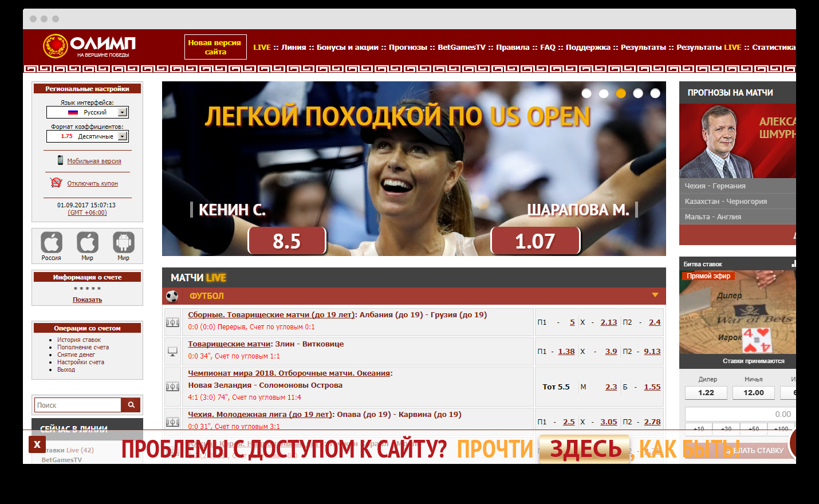Click Выход logout link
Image resolution: width=819 pixels, height=504 pixels.
66,369
